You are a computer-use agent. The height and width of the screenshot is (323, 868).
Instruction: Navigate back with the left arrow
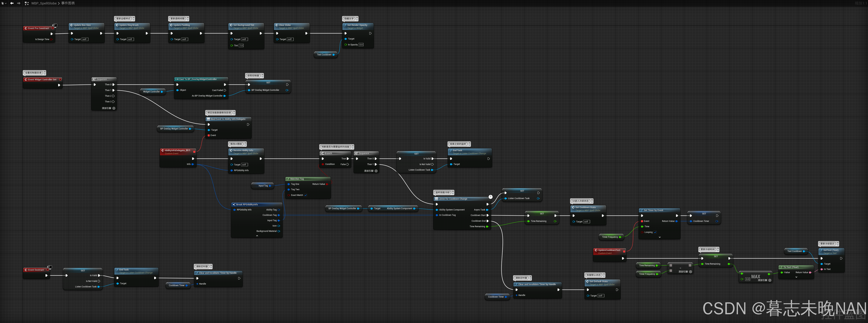pos(12,3)
